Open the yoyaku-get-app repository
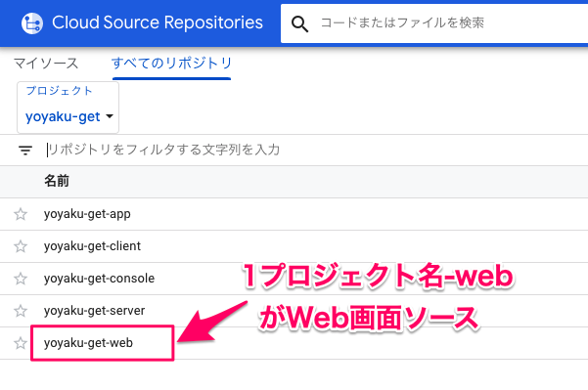The image size is (588, 390). [87, 214]
